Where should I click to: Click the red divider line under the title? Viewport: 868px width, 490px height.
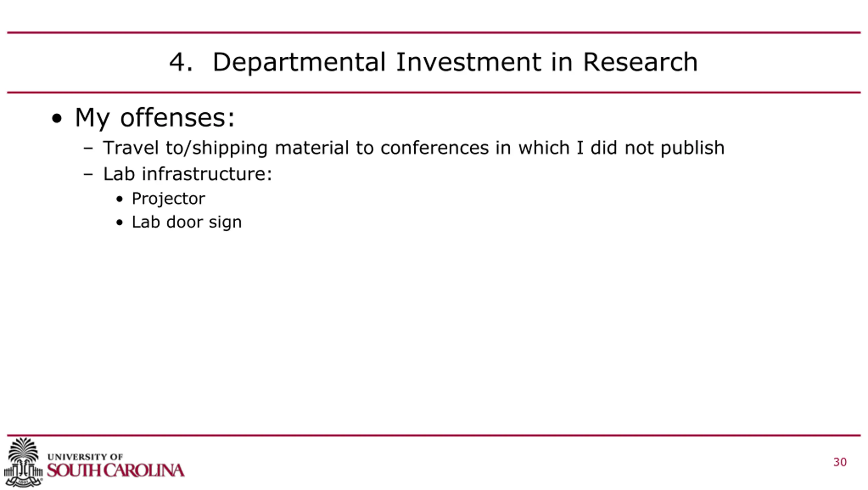[x=434, y=92]
